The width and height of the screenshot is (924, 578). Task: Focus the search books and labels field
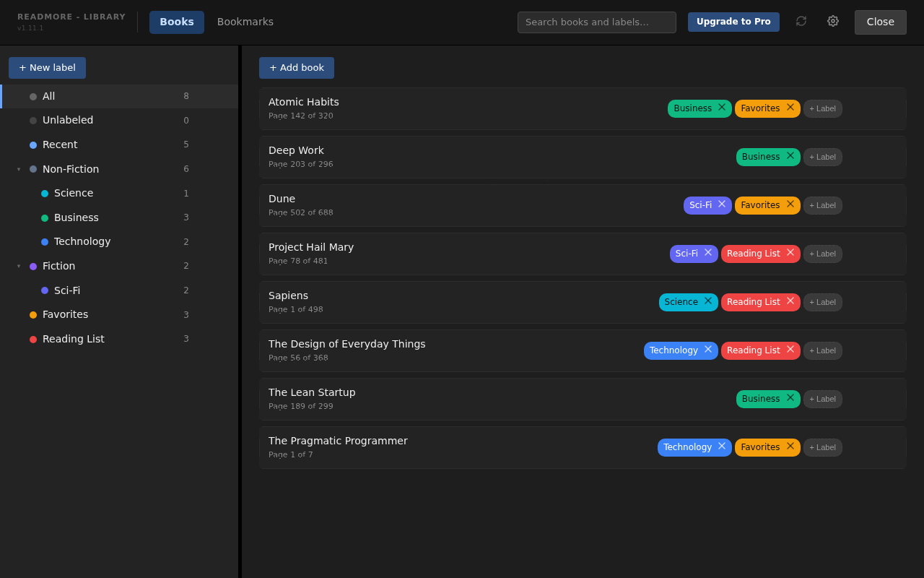597,22
